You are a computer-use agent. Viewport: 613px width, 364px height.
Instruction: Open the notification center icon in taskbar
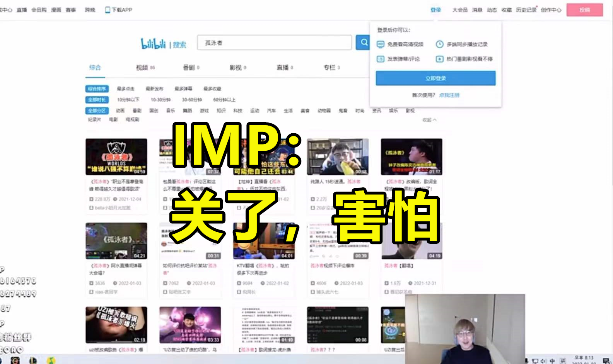pos(606,361)
